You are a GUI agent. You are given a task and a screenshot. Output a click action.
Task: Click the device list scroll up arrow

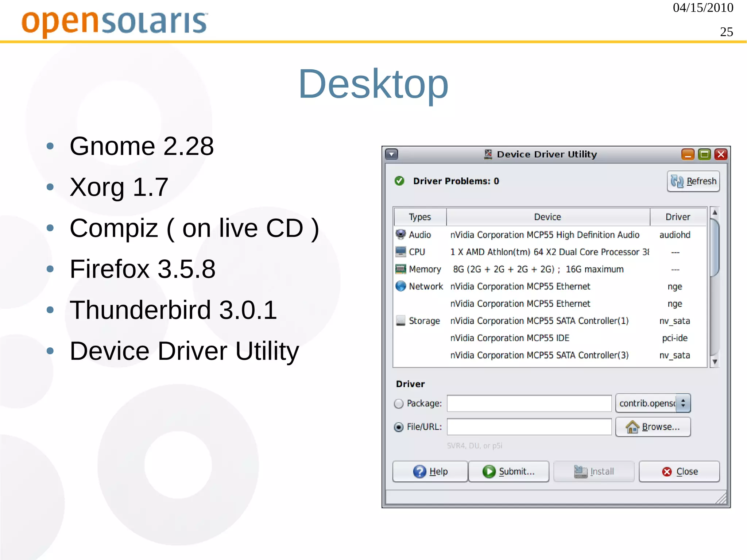[x=715, y=212]
